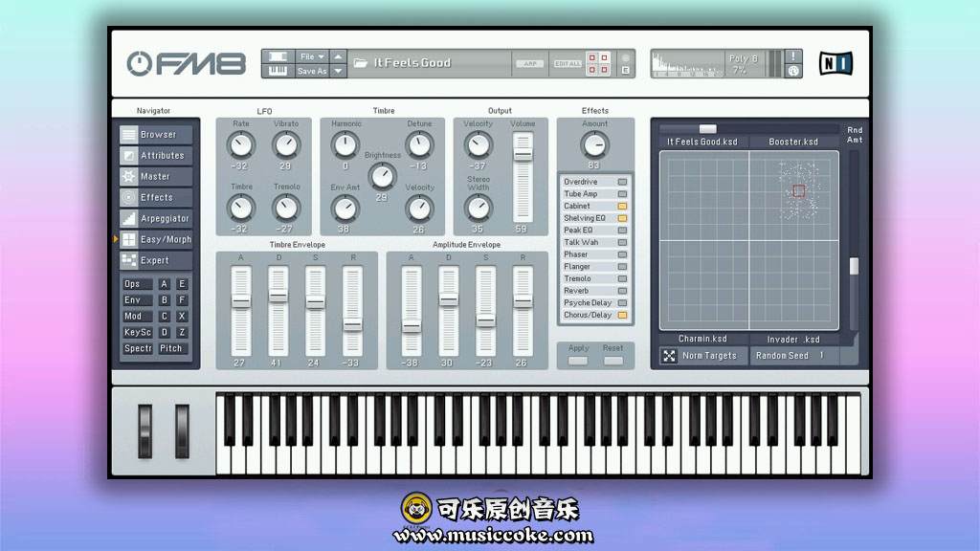980x551 pixels.
Task: Select operator A button
Action: click(x=165, y=283)
